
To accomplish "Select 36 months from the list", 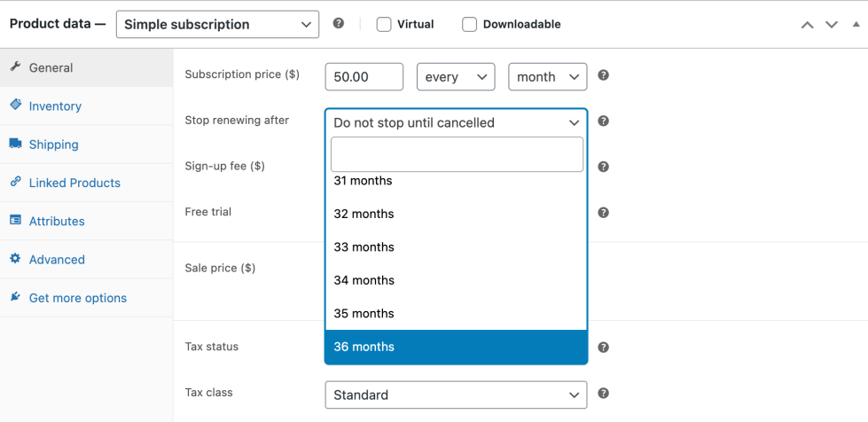I will click(x=456, y=347).
